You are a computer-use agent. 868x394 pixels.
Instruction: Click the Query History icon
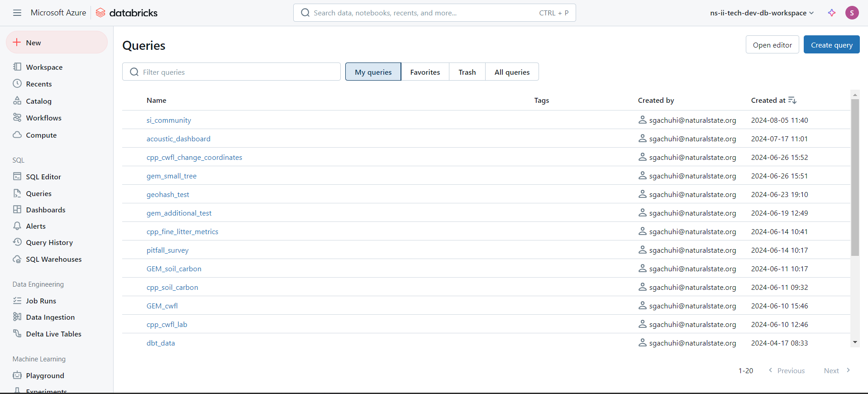tap(17, 242)
